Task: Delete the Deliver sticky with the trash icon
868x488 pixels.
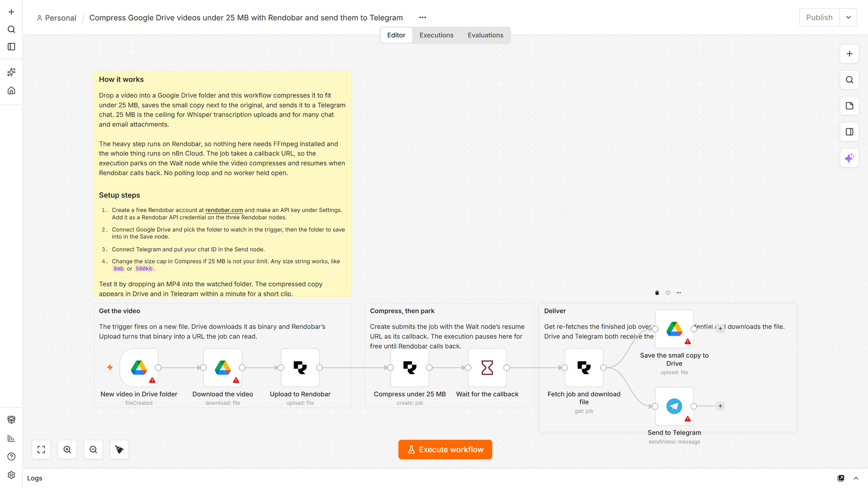Action: 657,293
